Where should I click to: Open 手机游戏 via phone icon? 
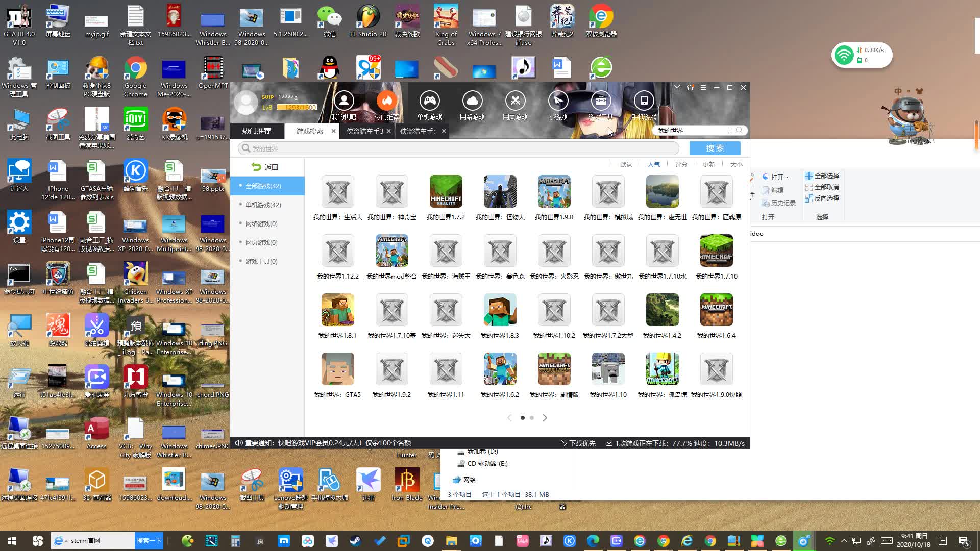tap(644, 101)
